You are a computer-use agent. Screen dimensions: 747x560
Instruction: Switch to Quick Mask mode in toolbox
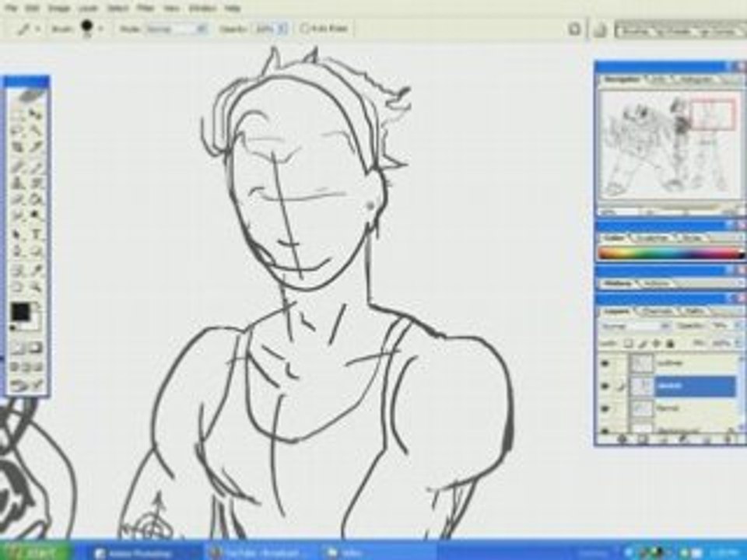(35, 348)
